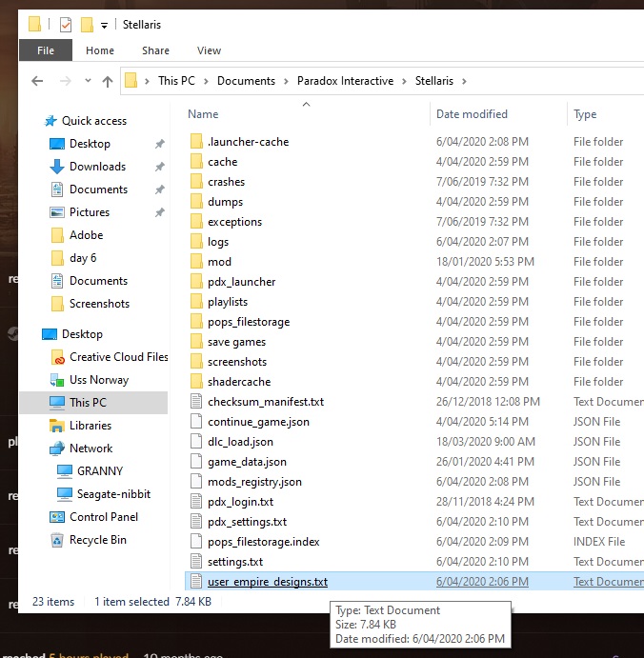Screen dimensions: 644x658
Task: Expand the chevron after This PC breadcrumb
Action: pos(206,81)
